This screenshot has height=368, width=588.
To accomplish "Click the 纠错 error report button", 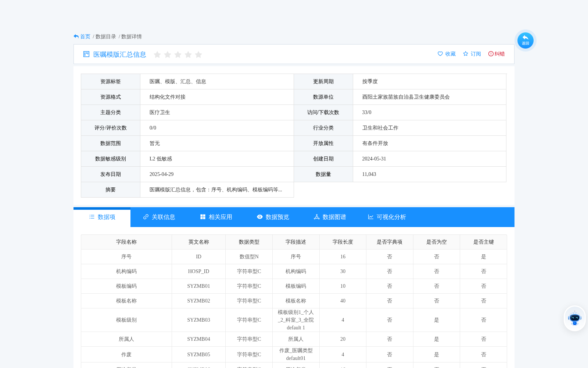I will click(496, 54).
